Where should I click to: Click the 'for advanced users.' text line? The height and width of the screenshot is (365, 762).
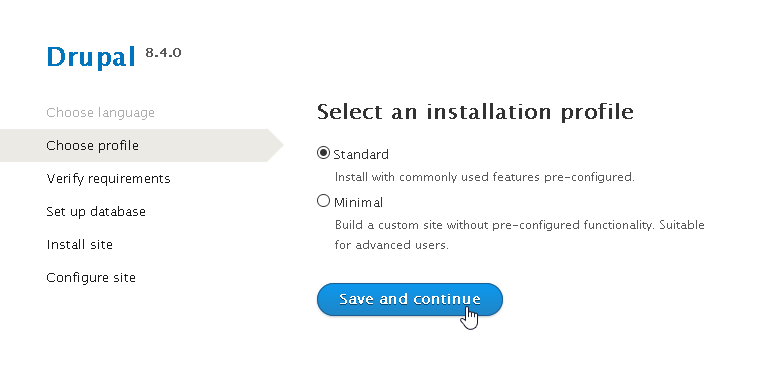pyautogui.click(x=392, y=245)
